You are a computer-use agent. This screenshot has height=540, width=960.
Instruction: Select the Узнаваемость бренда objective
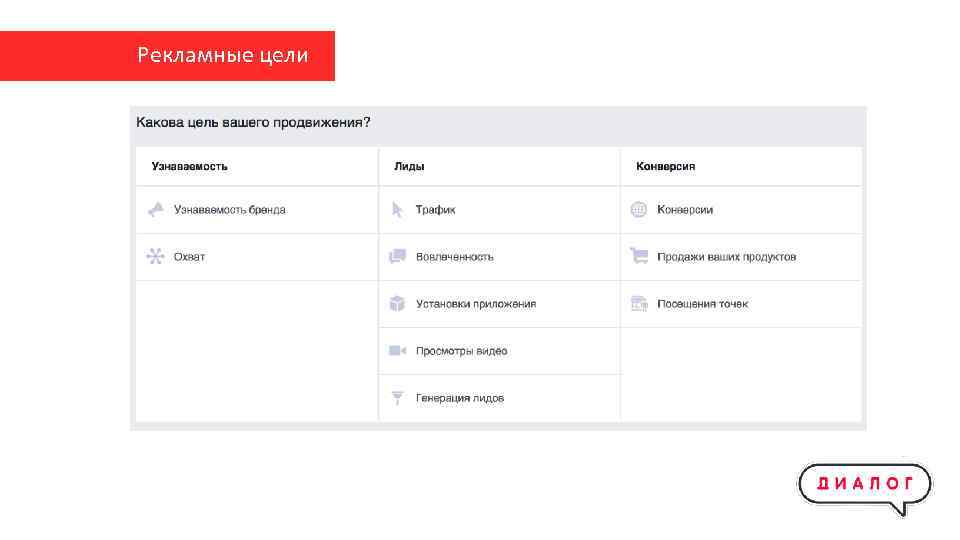tap(230, 210)
